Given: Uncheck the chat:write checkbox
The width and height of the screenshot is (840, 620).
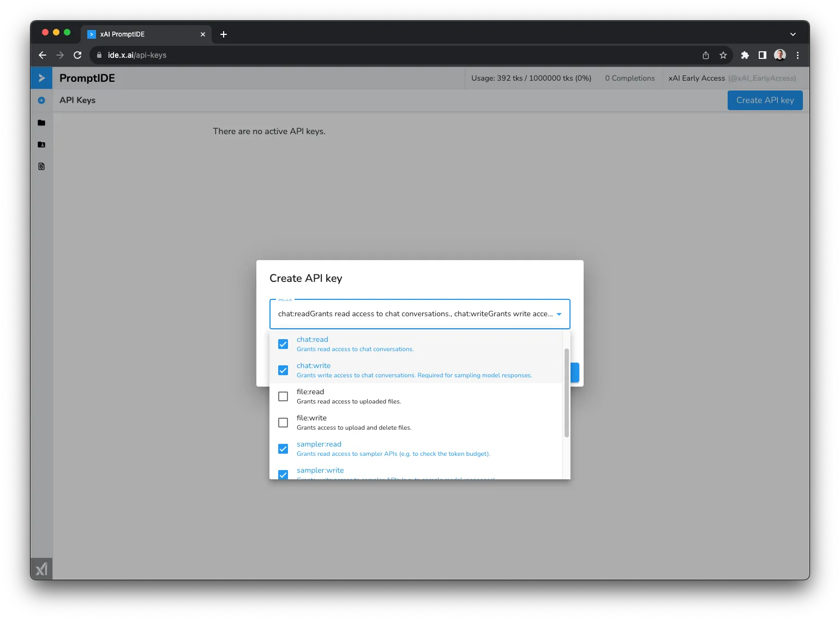Looking at the screenshot, I should coord(283,370).
